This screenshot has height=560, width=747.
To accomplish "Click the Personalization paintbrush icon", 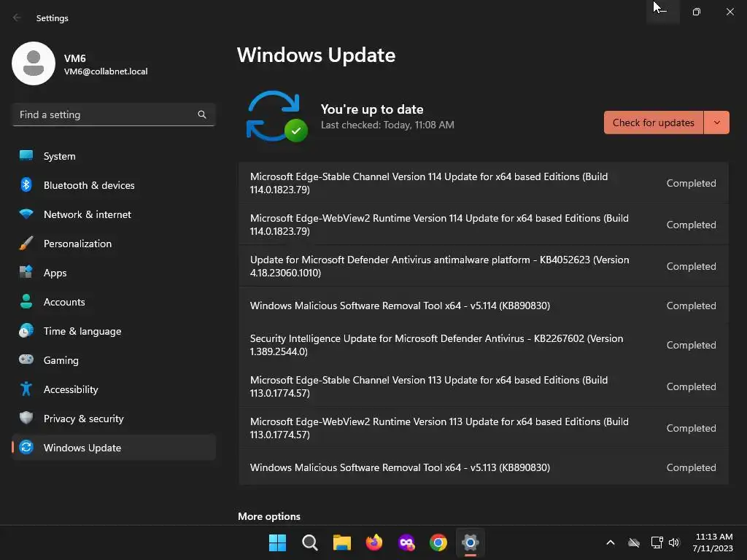I will [26, 244].
